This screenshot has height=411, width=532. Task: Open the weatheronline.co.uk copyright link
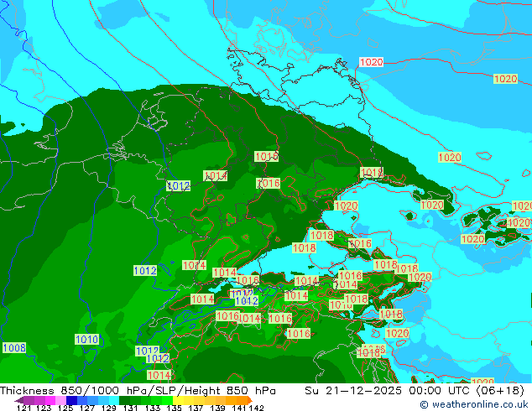pos(474,404)
